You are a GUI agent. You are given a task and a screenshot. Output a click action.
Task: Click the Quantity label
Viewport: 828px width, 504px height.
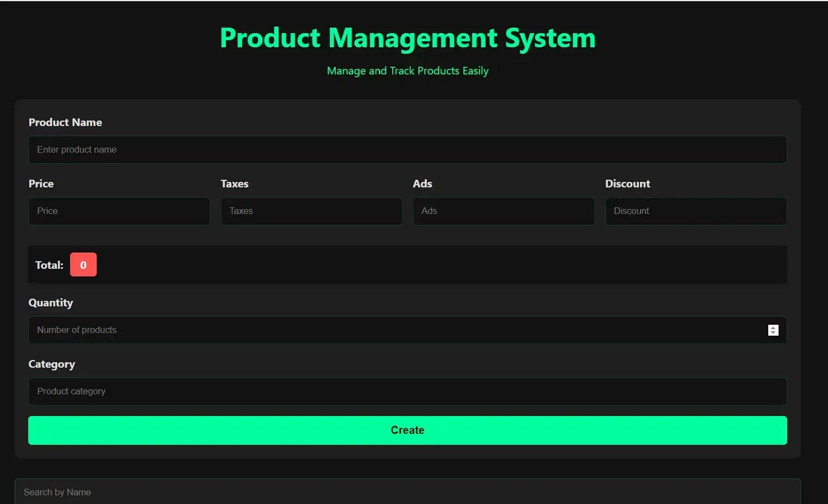51,303
